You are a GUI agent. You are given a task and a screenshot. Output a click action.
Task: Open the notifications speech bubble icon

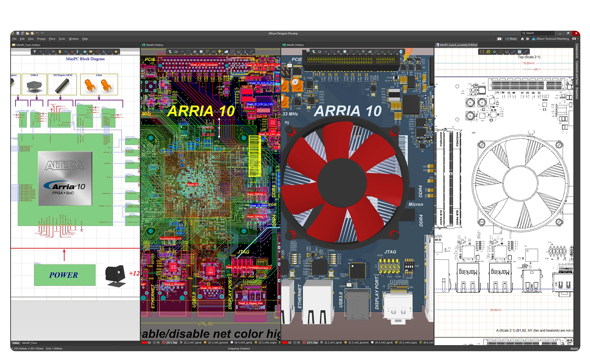499,39
